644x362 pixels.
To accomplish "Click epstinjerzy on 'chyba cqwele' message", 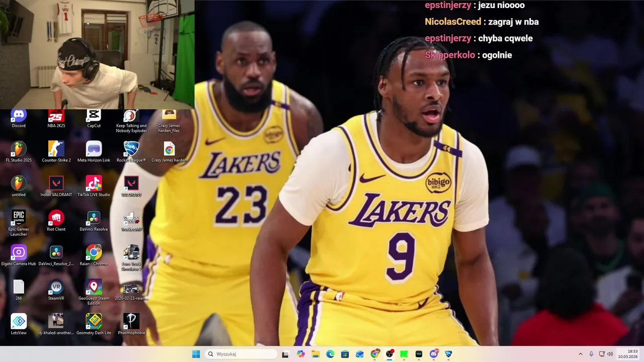I will click(448, 38).
